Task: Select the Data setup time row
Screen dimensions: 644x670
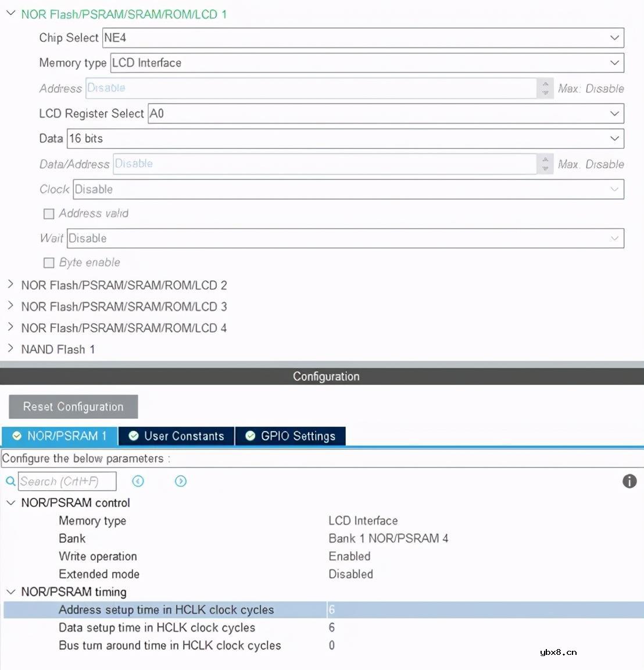Action: [x=157, y=628]
